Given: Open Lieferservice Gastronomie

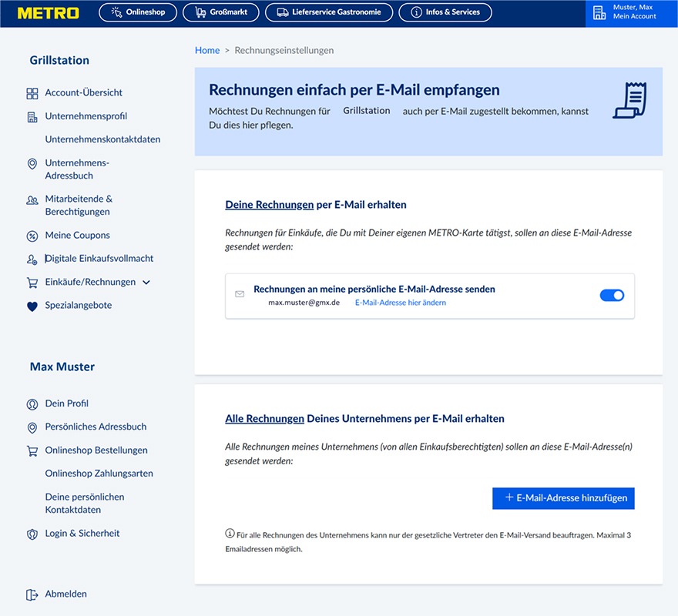Looking at the screenshot, I should point(328,12).
